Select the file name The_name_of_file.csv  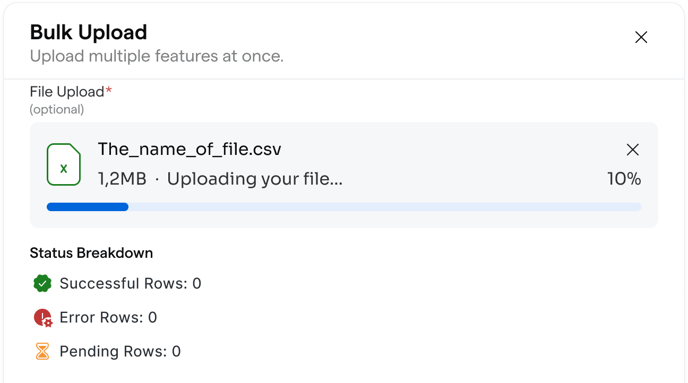pyautogui.click(x=189, y=150)
